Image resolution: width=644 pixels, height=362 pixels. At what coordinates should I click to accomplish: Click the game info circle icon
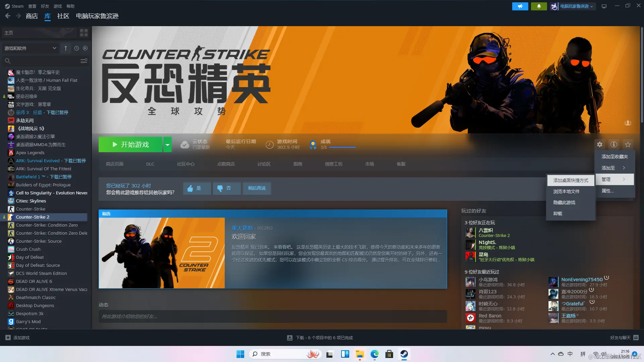[x=614, y=144]
